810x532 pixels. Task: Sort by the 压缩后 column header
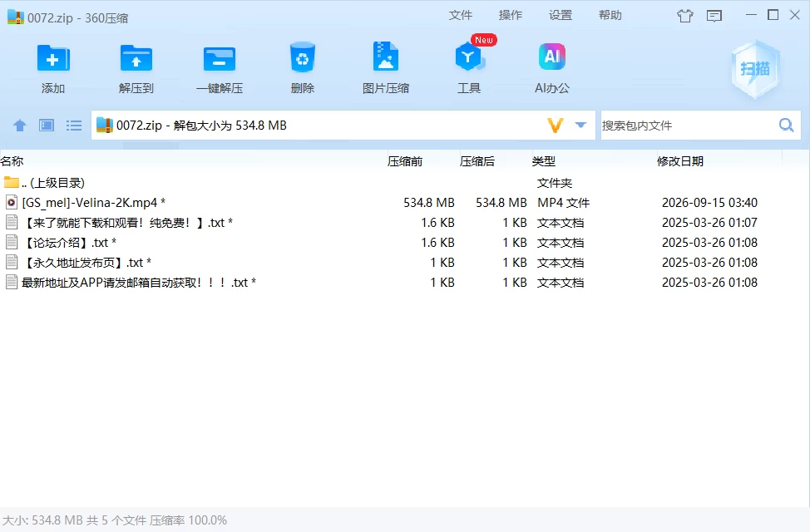point(477,161)
